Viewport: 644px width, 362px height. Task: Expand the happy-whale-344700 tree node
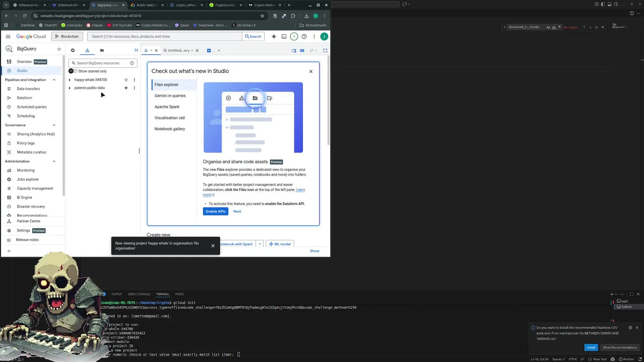coord(70,79)
